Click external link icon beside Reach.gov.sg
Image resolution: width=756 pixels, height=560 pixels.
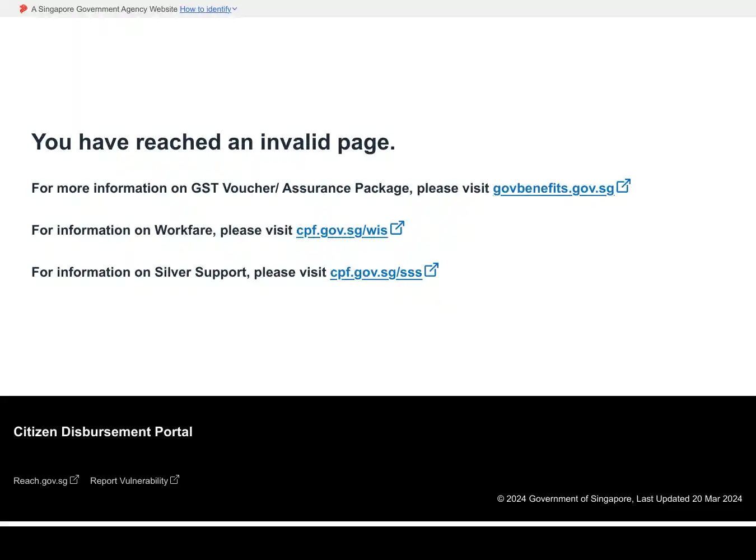tap(74, 479)
